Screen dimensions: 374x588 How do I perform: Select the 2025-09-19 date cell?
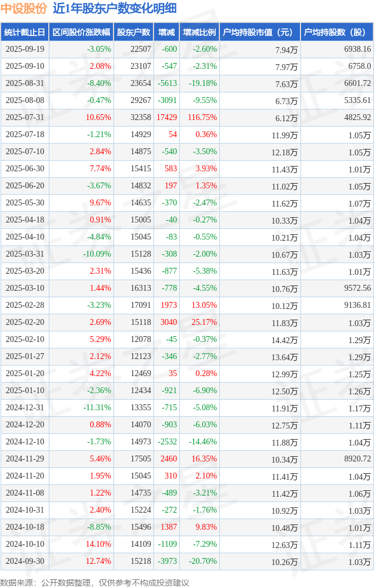click(25, 49)
